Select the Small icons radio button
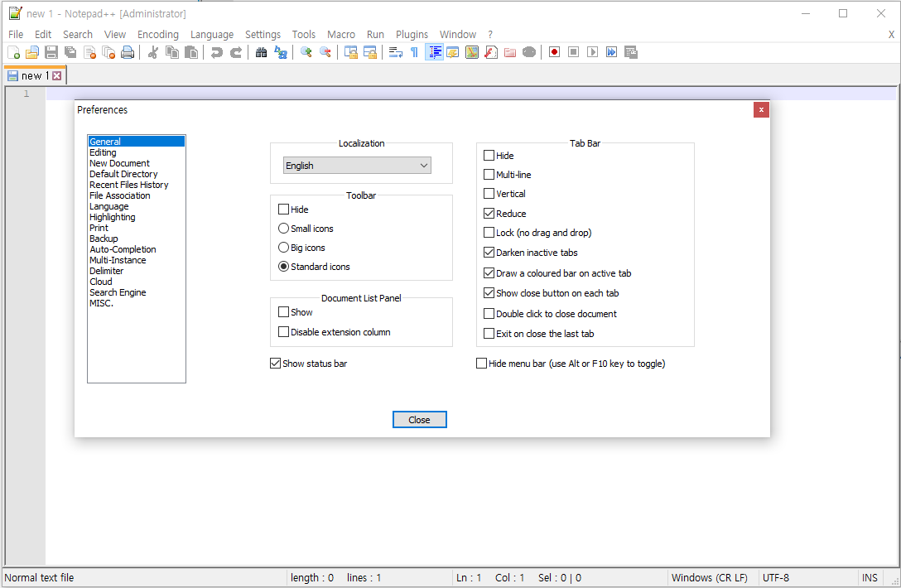 coord(283,229)
